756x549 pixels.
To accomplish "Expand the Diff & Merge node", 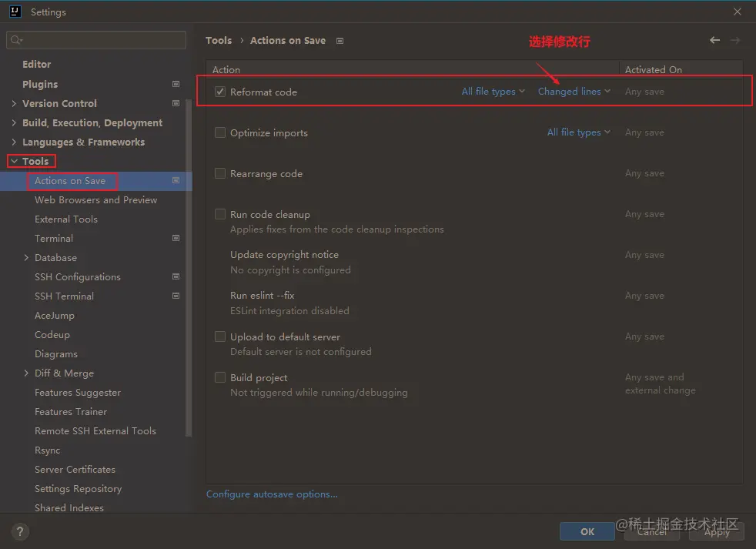I will (26, 373).
